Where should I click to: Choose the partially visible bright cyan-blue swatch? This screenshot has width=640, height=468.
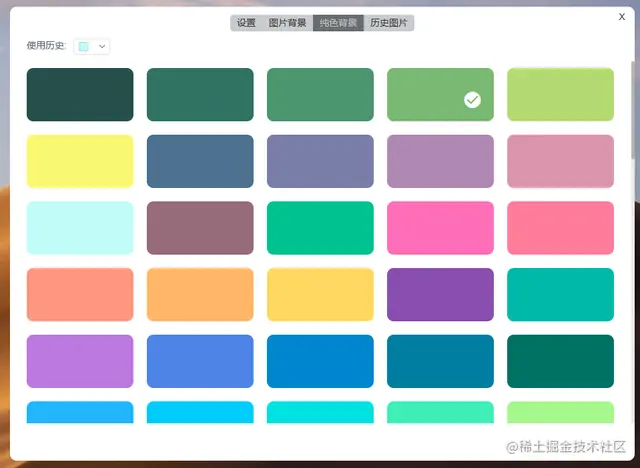click(200, 412)
